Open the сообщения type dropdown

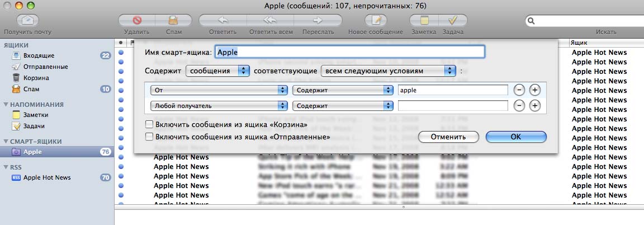[x=217, y=71]
